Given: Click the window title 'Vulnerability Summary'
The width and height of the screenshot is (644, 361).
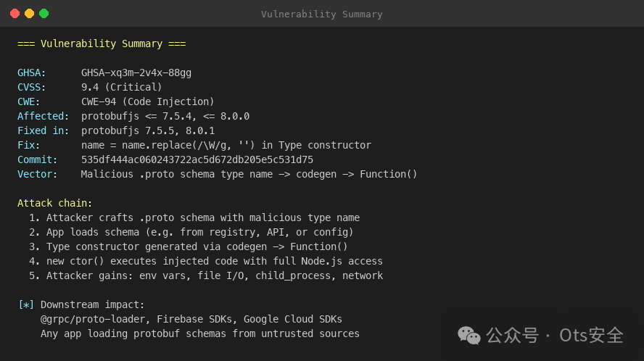Looking at the screenshot, I should point(321,14).
